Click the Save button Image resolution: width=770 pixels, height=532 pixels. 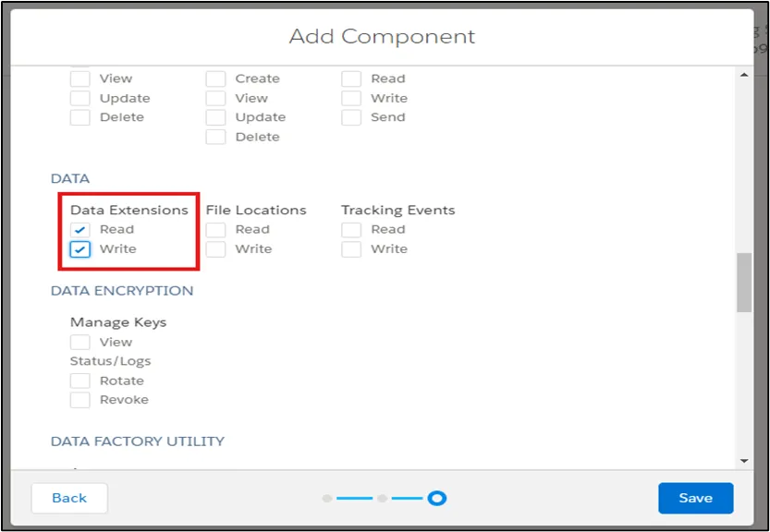point(695,498)
